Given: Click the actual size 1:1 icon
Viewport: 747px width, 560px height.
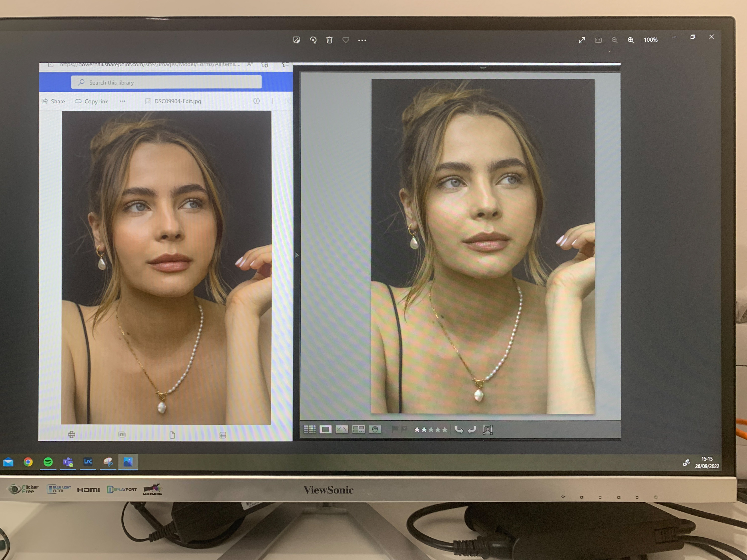Looking at the screenshot, I should click(598, 40).
